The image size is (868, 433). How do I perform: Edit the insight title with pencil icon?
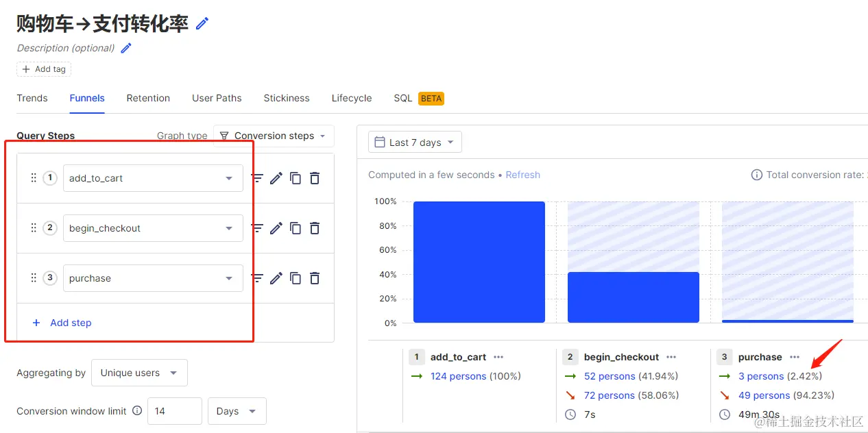pos(202,23)
